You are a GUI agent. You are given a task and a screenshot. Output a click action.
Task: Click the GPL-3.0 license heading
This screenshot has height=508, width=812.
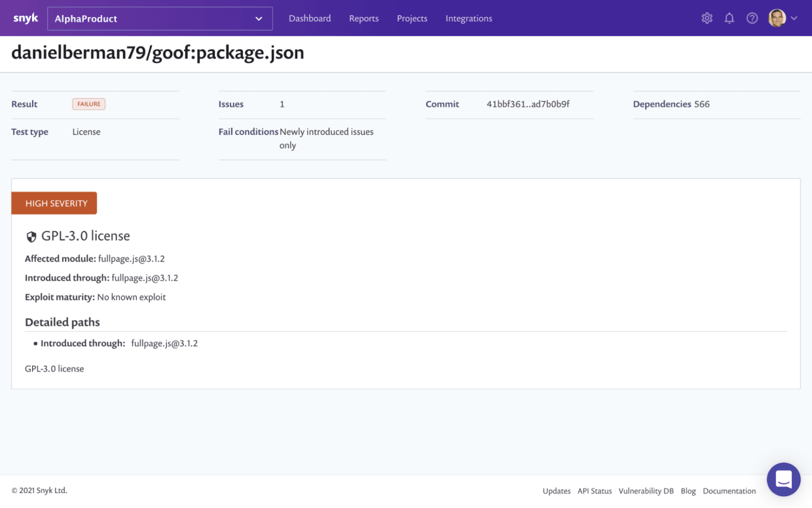coord(85,236)
